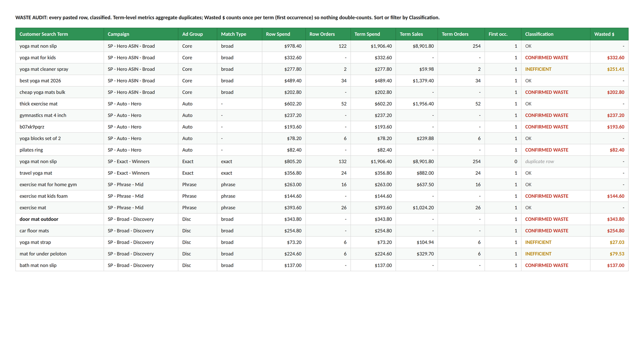The image size is (644, 362).
Task: Click the $82.40 wasted amount cell
Action: tap(609, 150)
